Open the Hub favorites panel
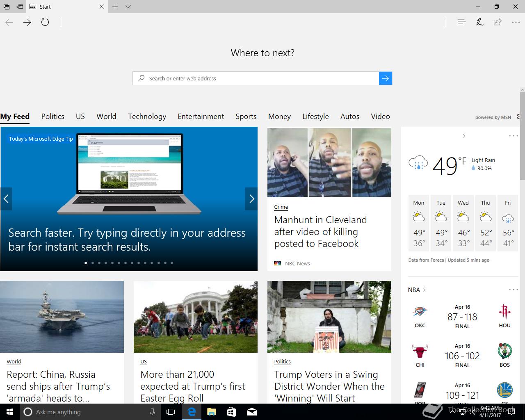This screenshot has height=420, width=525. (461, 22)
